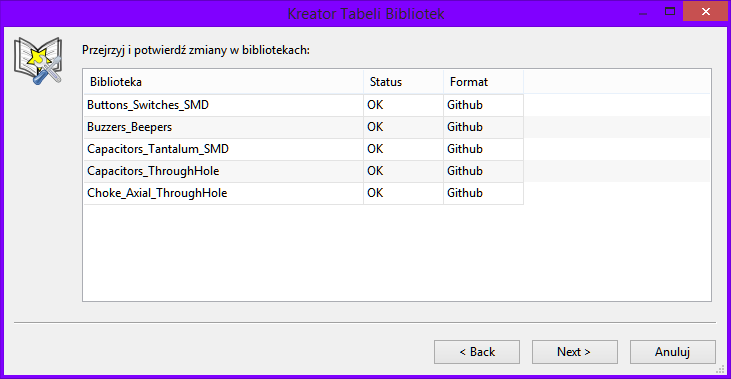Click the OK status of Capacitors_ThroughHole
The width and height of the screenshot is (731, 379).
point(403,171)
